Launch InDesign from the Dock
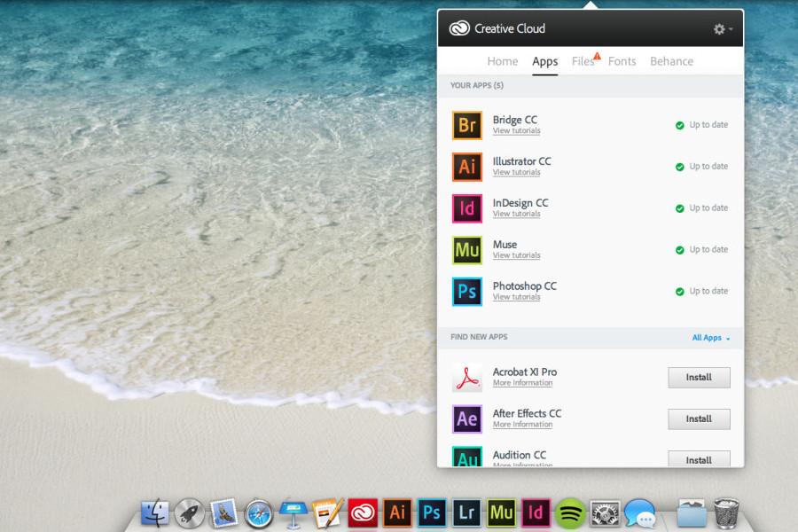Viewport: 798px width, 532px height. tap(536, 512)
